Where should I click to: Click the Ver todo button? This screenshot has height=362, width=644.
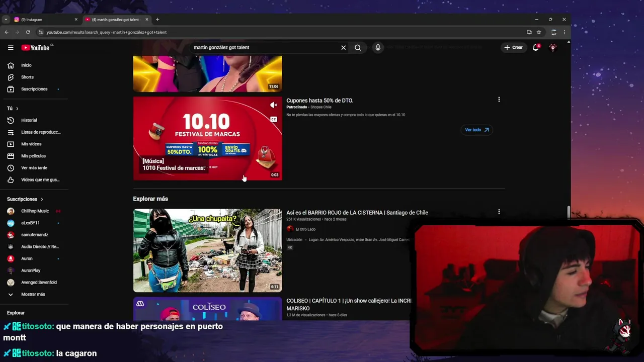click(476, 130)
